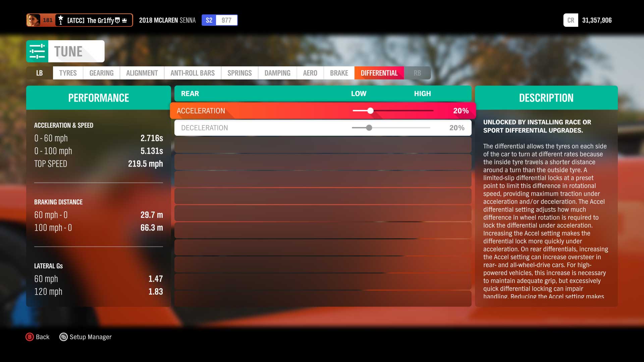Click the DESCRIPTION panel header

[546, 98]
